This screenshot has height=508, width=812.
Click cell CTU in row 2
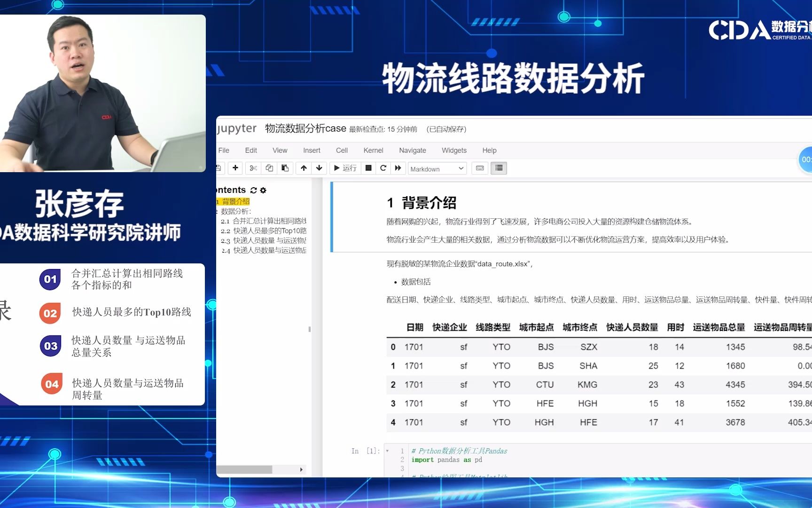click(x=545, y=385)
